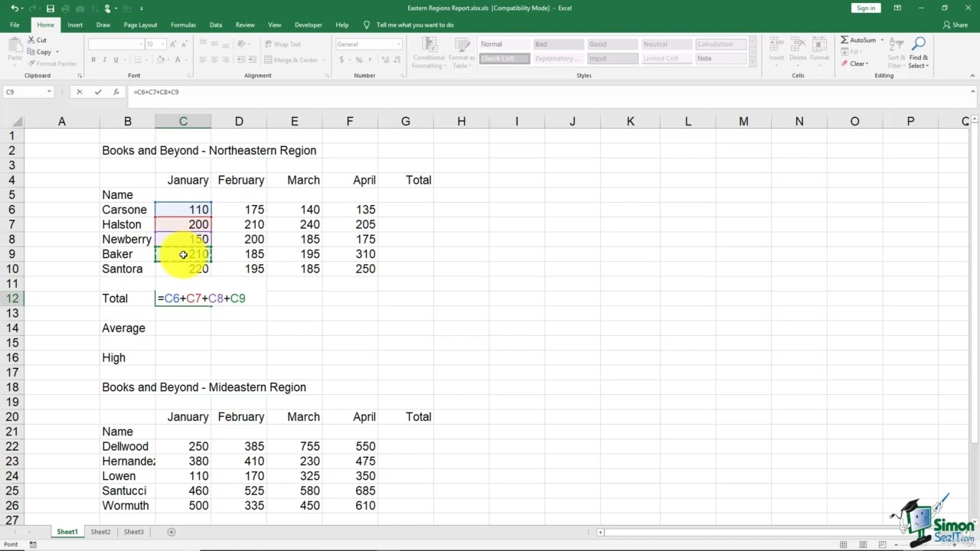Switch to the Formulas tab
Viewport: 980px width, 551px height.
click(183, 24)
